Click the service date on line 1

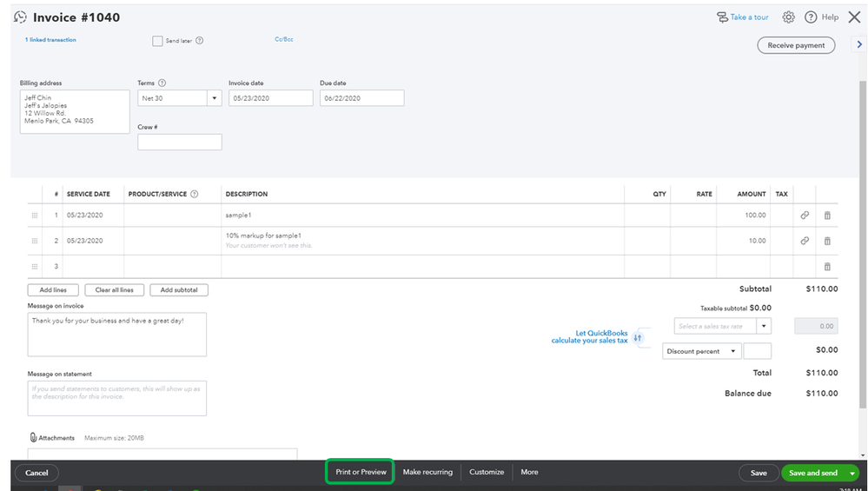(x=93, y=216)
